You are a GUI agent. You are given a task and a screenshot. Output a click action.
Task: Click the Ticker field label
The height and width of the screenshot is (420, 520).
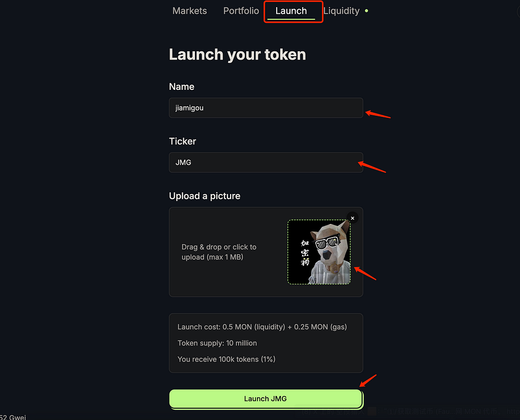[x=182, y=141]
